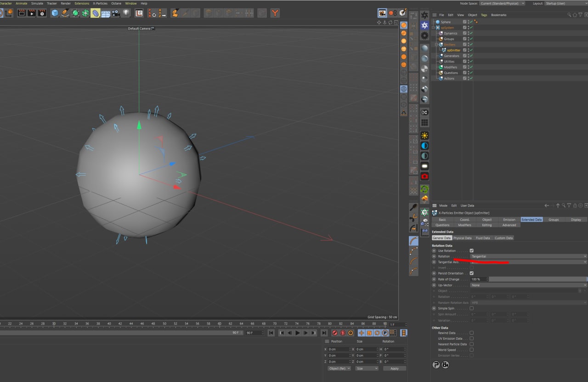Screen dimensions: 588x382
Task: Toggle green enable checkmark of Sphere object
Action: coord(471,22)
